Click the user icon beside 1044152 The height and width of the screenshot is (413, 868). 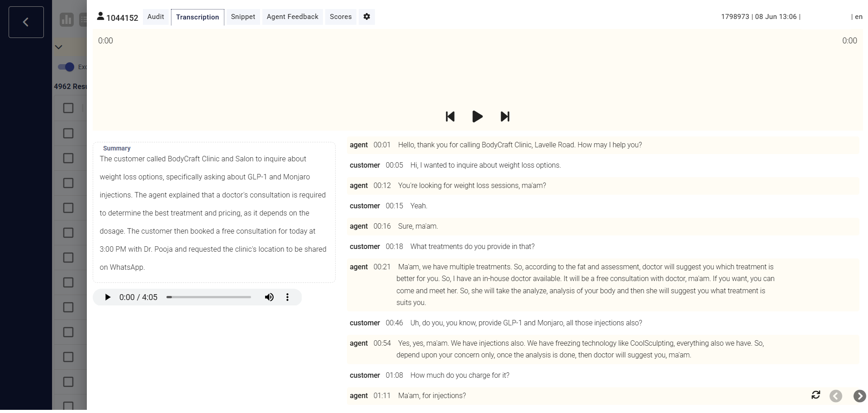[100, 17]
